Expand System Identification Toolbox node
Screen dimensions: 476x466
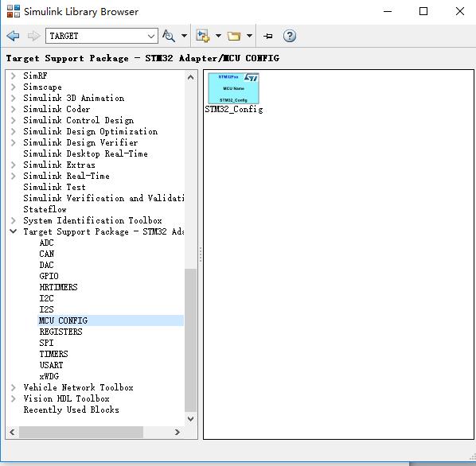pyautogui.click(x=13, y=220)
